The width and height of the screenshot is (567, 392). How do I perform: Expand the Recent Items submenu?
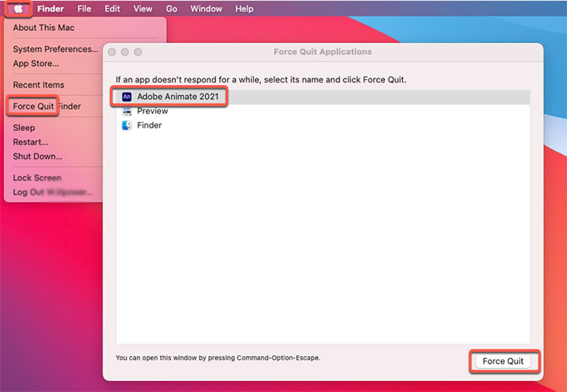[x=38, y=85]
